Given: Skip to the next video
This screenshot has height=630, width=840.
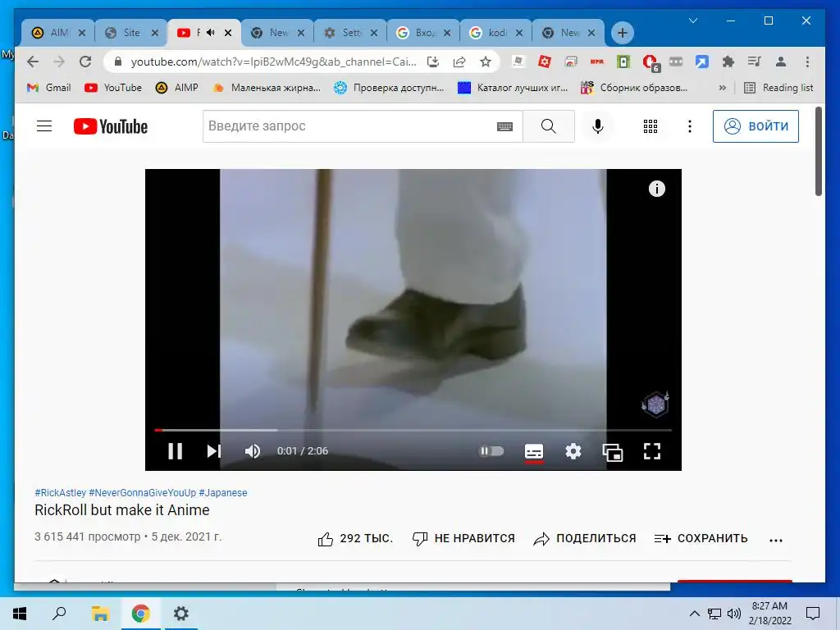Looking at the screenshot, I should point(214,451).
